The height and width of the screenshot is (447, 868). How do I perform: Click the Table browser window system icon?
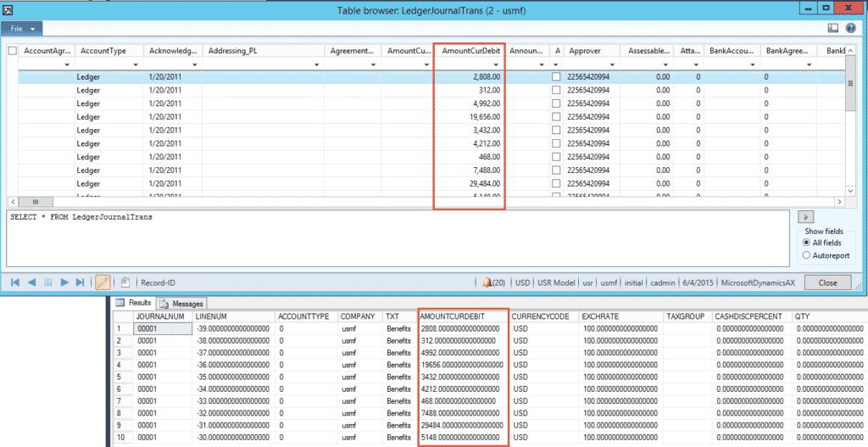pos(7,10)
